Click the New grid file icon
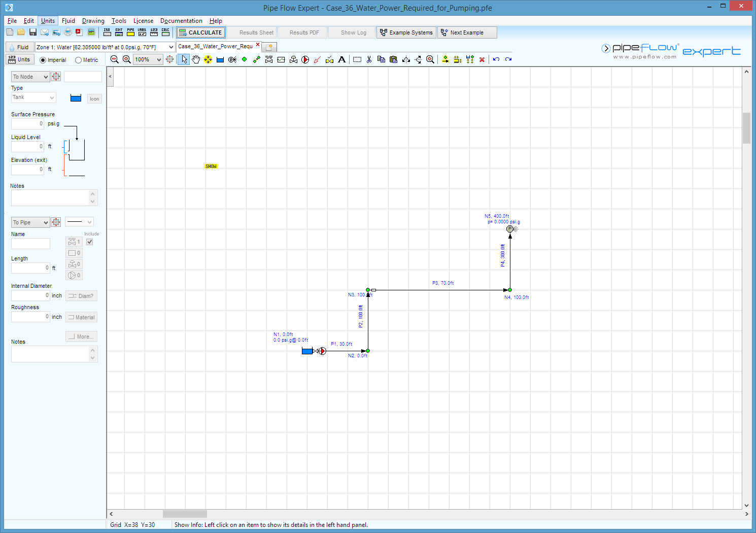The height and width of the screenshot is (533, 756). 10,32
